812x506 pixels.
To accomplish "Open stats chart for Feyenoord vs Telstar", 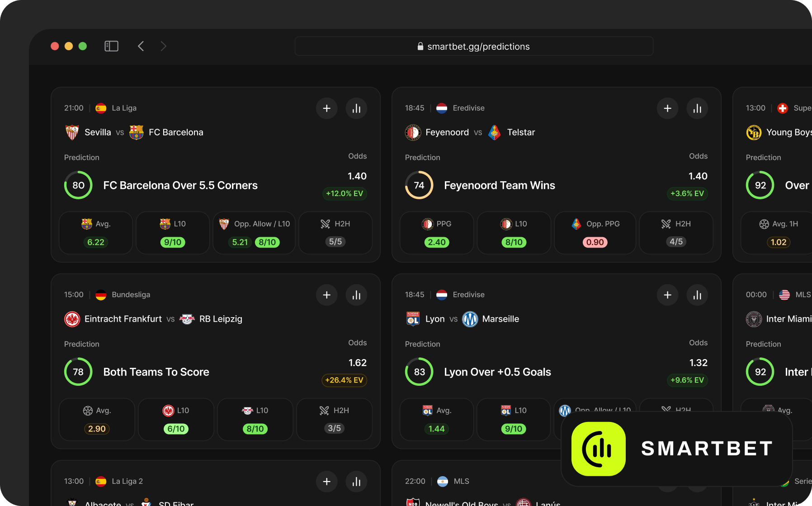I will tap(698, 108).
